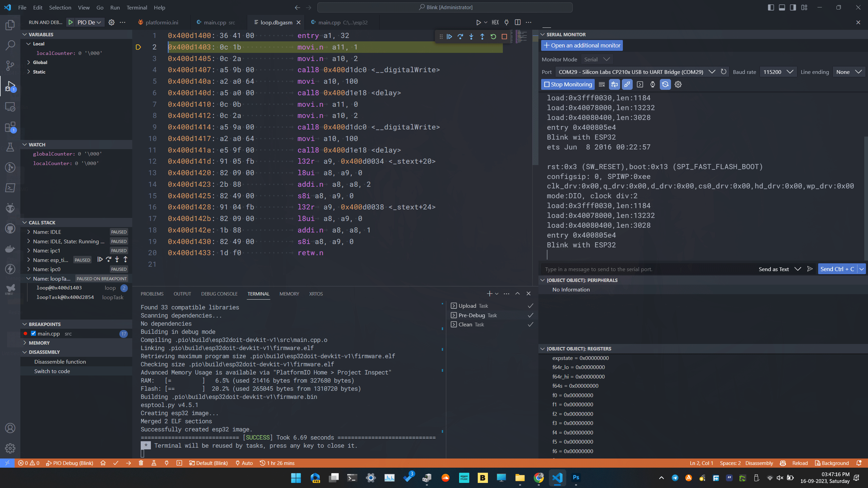
Task: Refresh the serial port list
Action: pos(723,72)
